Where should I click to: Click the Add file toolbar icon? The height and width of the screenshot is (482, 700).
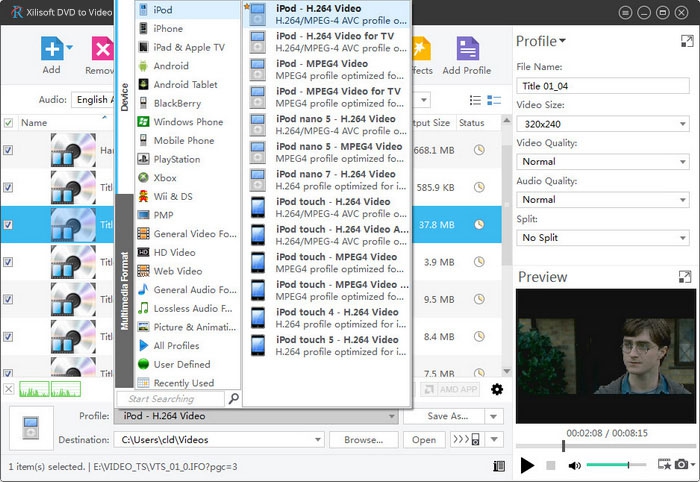[x=51, y=49]
